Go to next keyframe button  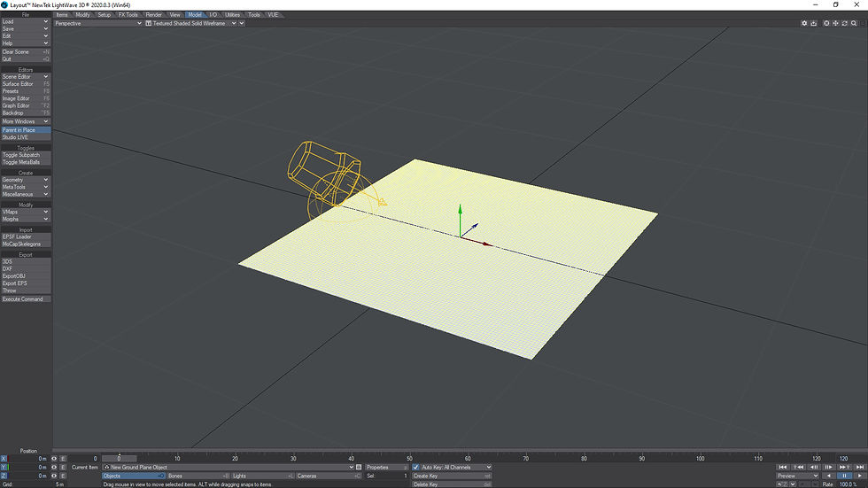point(844,467)
